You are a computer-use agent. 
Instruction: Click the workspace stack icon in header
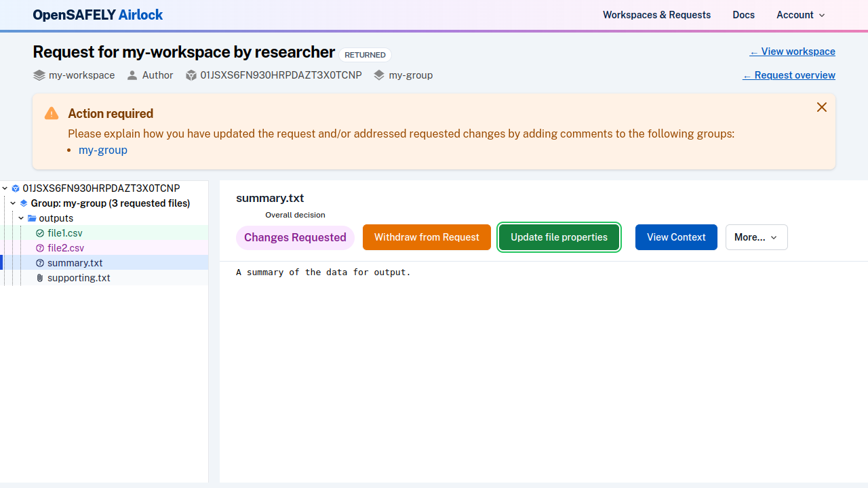(x=39, y=75)
